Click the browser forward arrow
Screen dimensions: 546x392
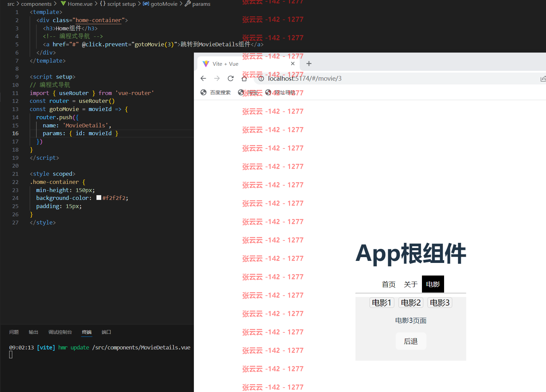coord(217,78)
